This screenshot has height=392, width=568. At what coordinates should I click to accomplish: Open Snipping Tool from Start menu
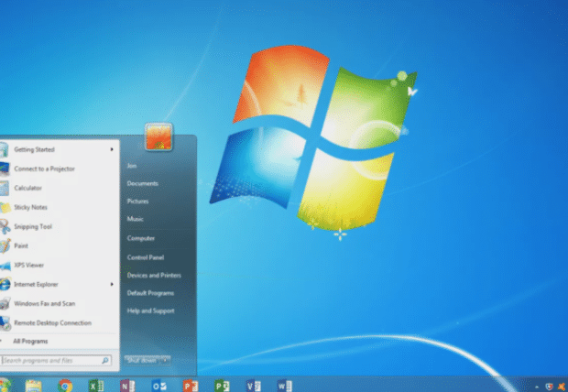click(33, 226)
